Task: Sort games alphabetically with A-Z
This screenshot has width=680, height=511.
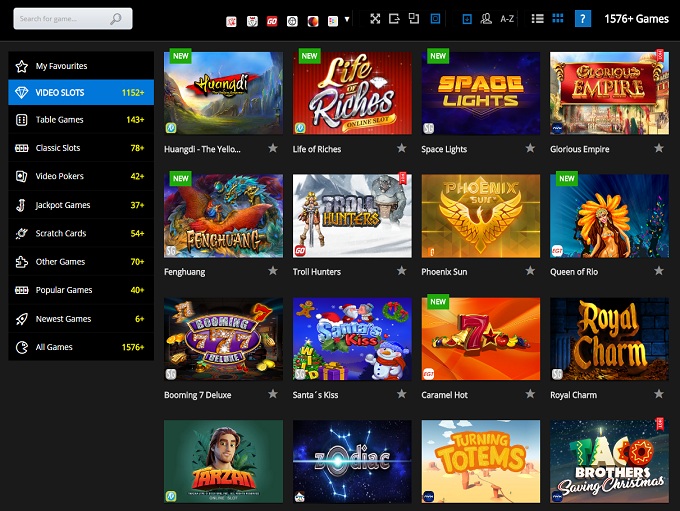Action: pos(507,19)
